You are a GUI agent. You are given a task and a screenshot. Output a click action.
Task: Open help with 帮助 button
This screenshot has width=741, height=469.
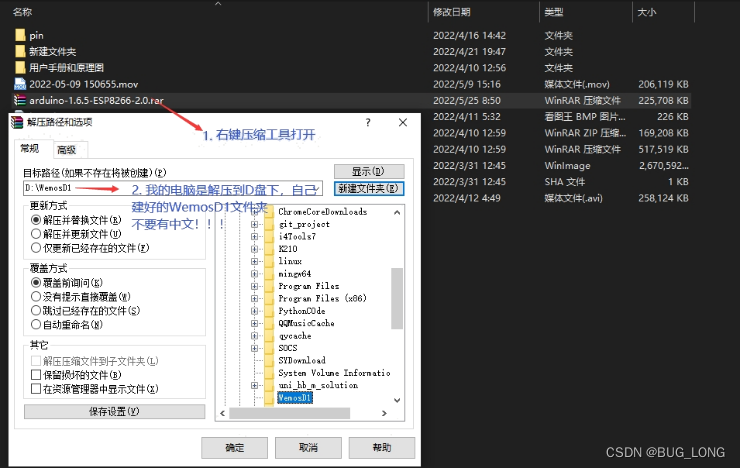(382, 448)
